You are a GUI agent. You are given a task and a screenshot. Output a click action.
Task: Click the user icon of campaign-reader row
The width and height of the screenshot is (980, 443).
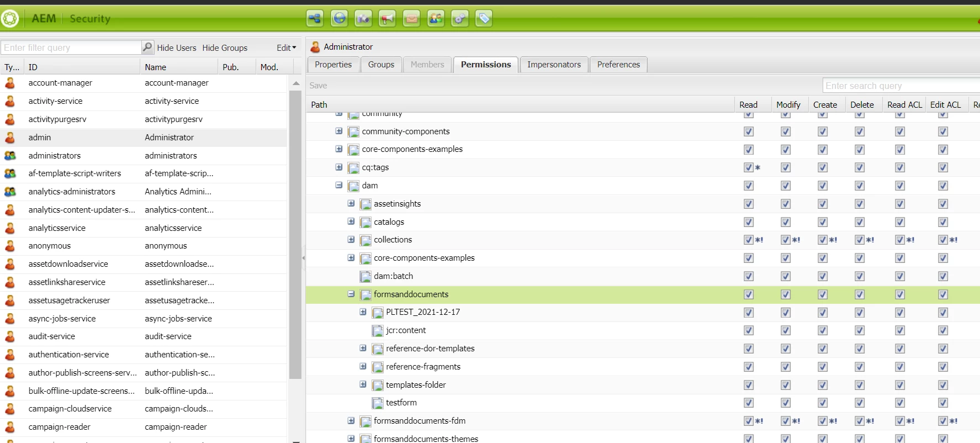pyautogui.click(x=10, y=427)
